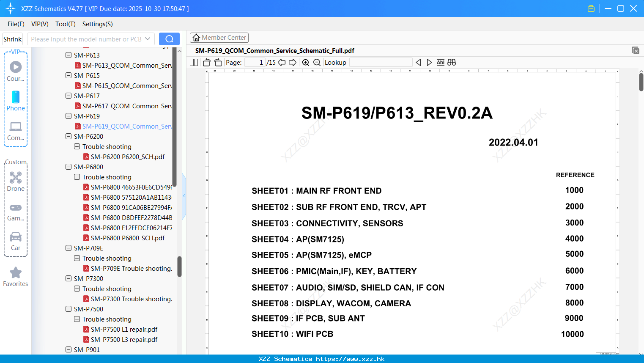Find next lookup result
The height and width of the screenshot is (363, 644).
(x=429, y=62)
